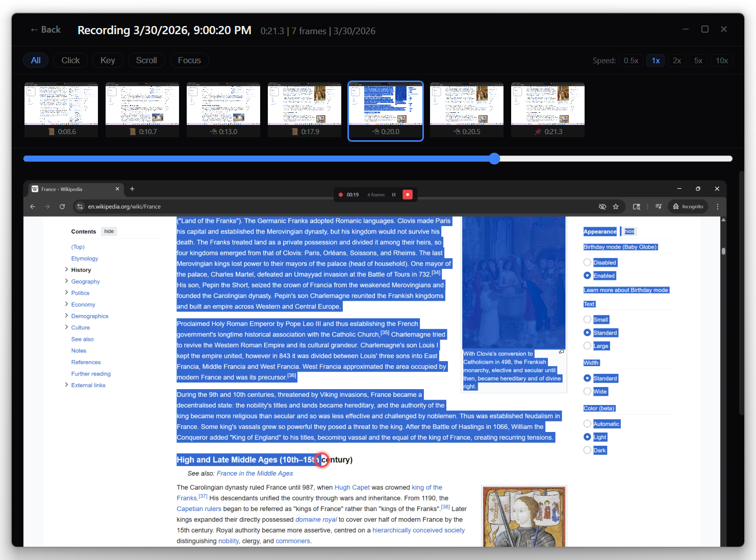The height and width of the screenshot is (560, 756).
Task: Stop the screen recording
Action: point(408,194)
